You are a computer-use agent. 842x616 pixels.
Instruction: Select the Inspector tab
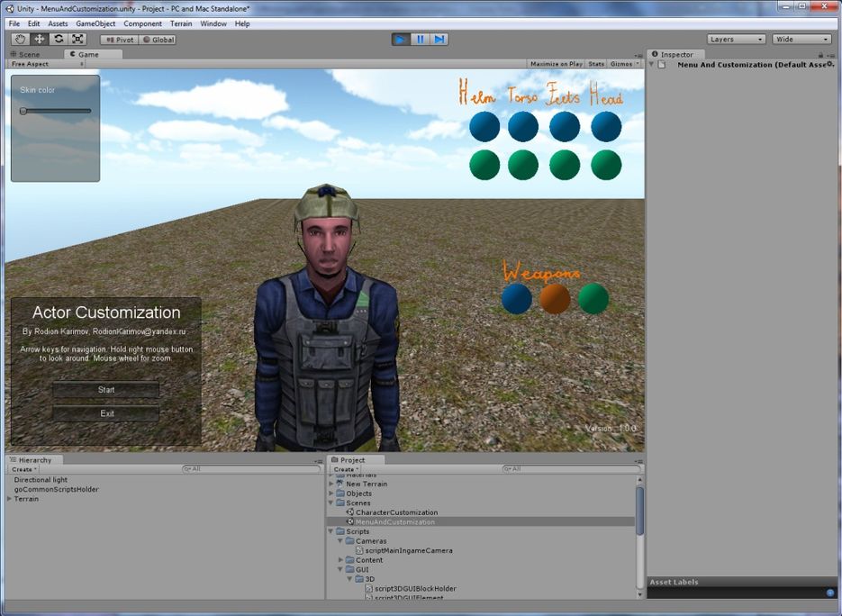click(676, 54)
